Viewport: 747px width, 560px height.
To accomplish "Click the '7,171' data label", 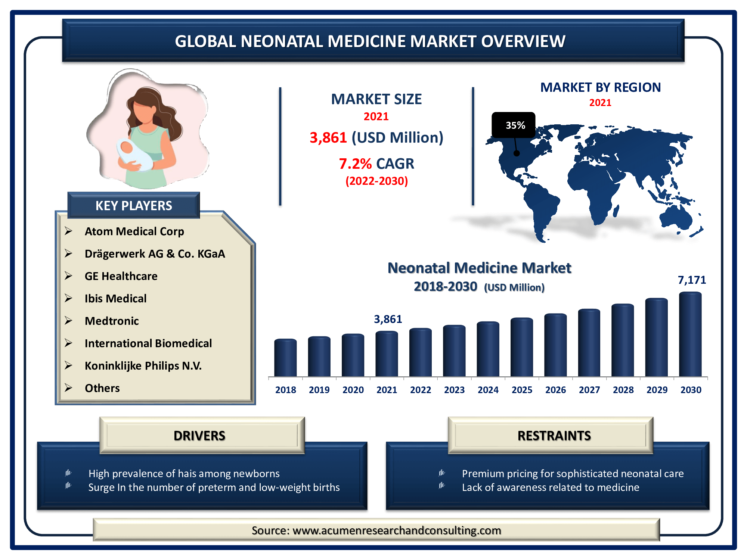I will [692, 280].
